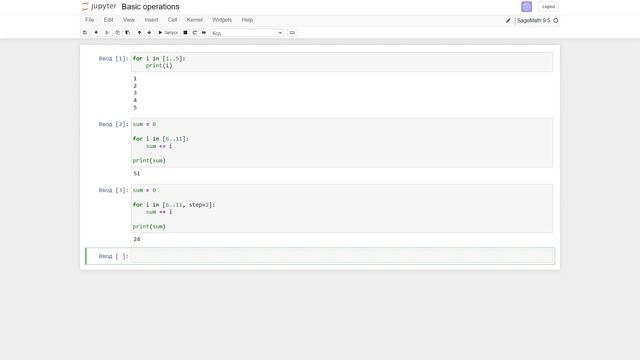Click output value 24
The width and height of the screenshot is (640, 360).
click(x=137, y=239)
